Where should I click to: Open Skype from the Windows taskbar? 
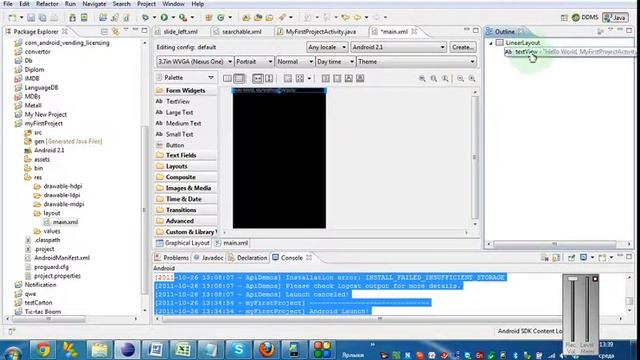click(x=239, y=350)
